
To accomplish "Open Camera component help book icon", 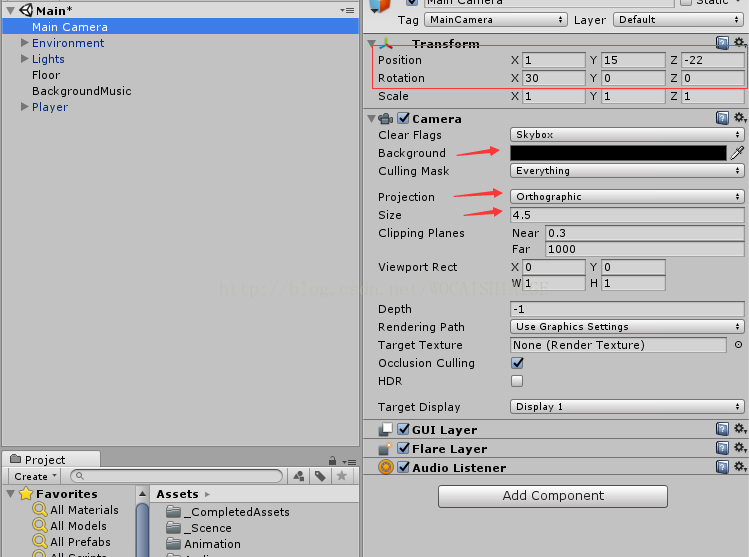I will (x=722, y=118).
